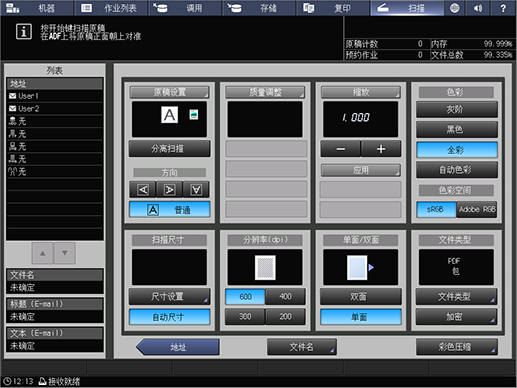Click the 分离扫描 separate scan button
The height and width of the screenshot is (388, 517).
[x=169, y=149]
